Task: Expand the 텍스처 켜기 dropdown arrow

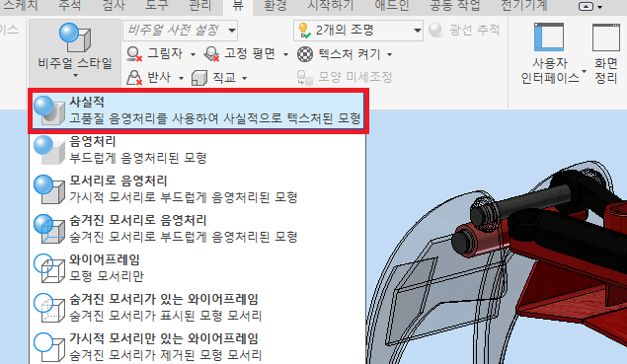Action: tap(389, 54)
